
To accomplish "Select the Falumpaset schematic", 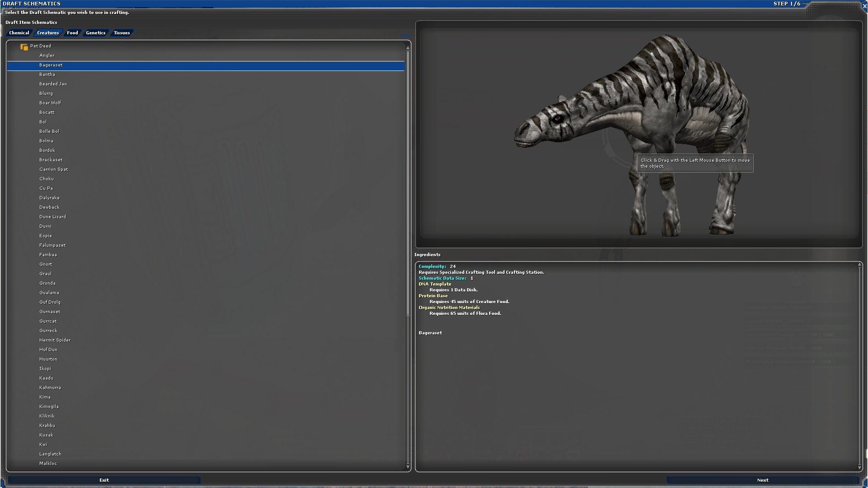I will [52, 245].
